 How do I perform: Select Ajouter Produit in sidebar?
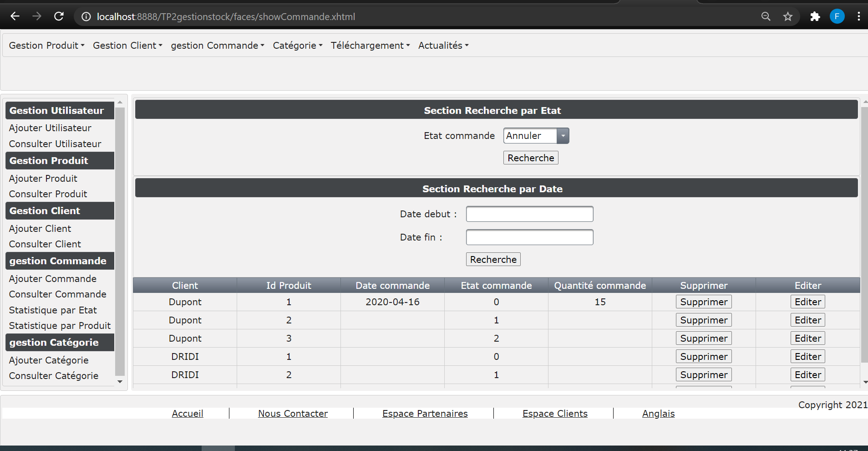43,179
